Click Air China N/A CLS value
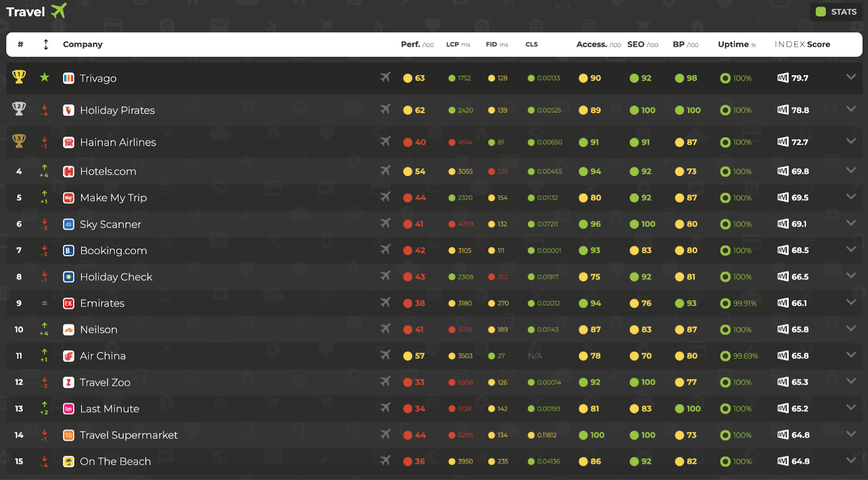 [x=535, y=356]
